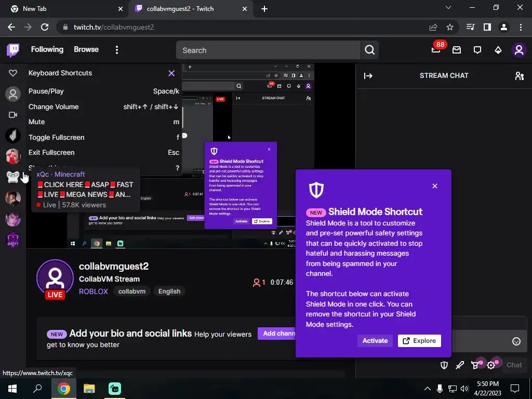Share this page via the address bar icon
The height and width of the screenshot is (399, 532).
pyautogui.click(x=433, y=27)
